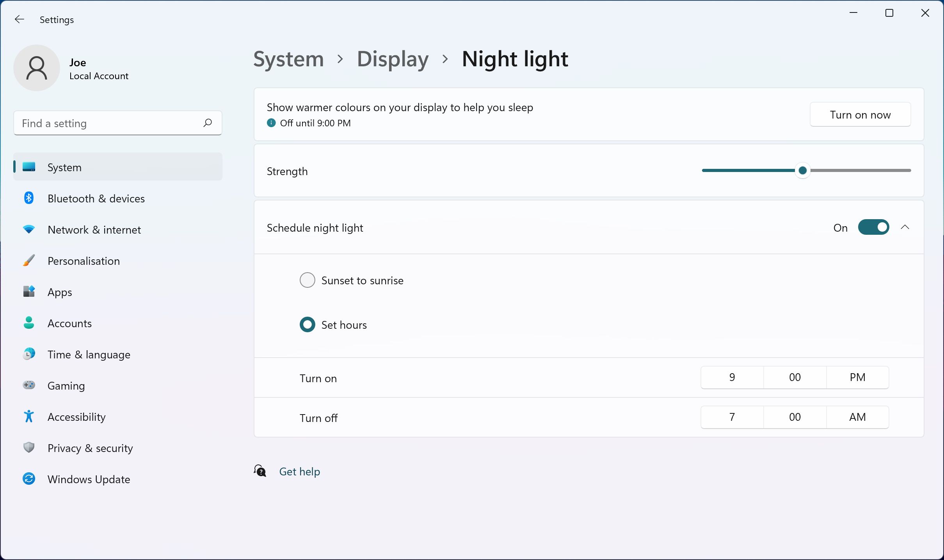The height and width of the screenshot is (560, 944).
Task: Open Bluetooth & devices settings
Action: (96, 198)
